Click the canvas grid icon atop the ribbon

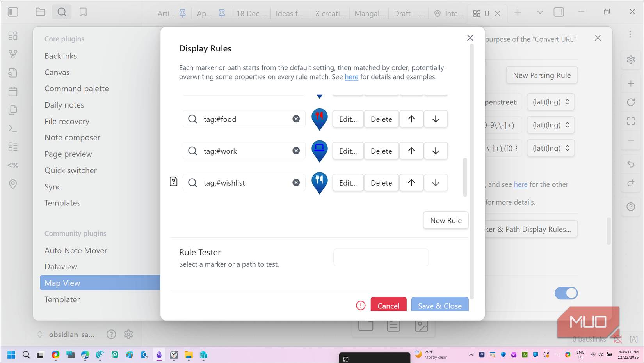coord(13,36)
